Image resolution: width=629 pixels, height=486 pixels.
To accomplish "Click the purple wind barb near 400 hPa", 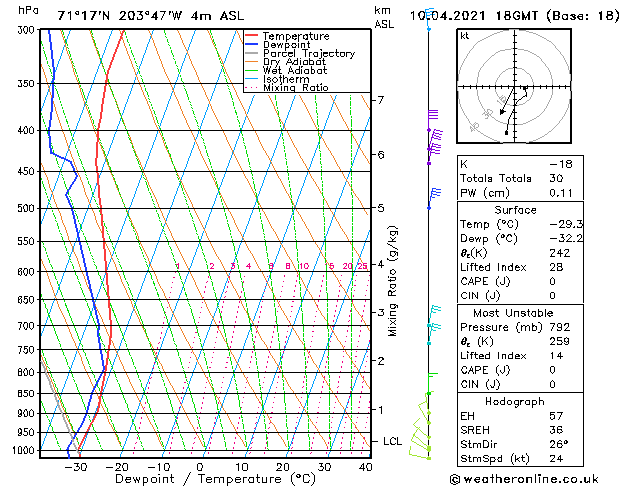I will tap(435, 138).
